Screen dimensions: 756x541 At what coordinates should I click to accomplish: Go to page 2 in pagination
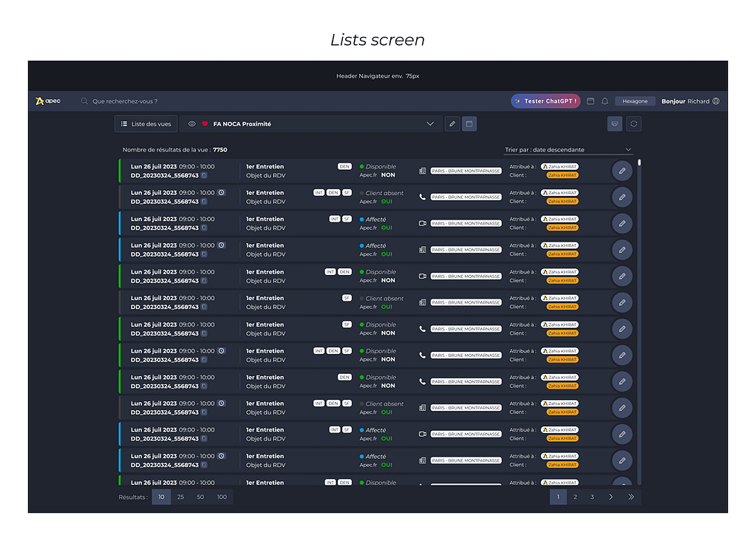(x=575, y=497)
